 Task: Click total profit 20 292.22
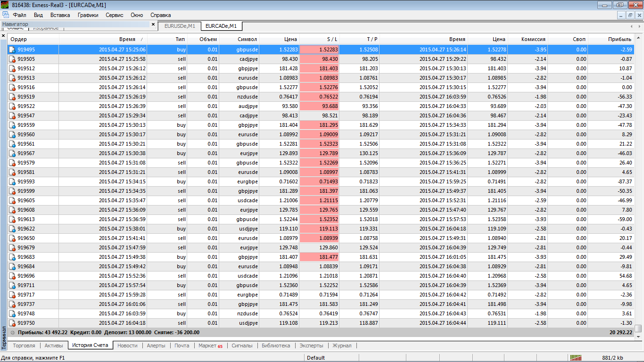point(621,332)
